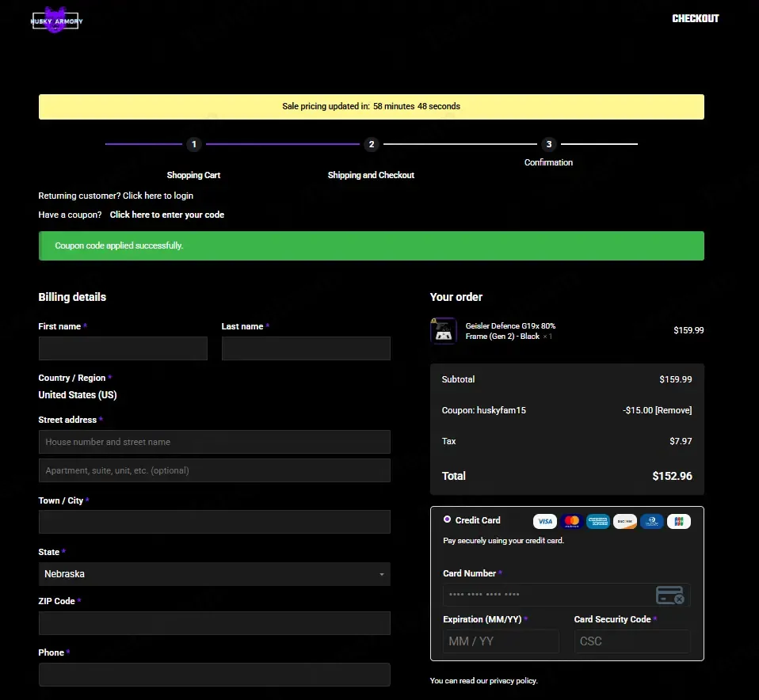
Task: Click the Mastercard icon
Action: [571, 521]
